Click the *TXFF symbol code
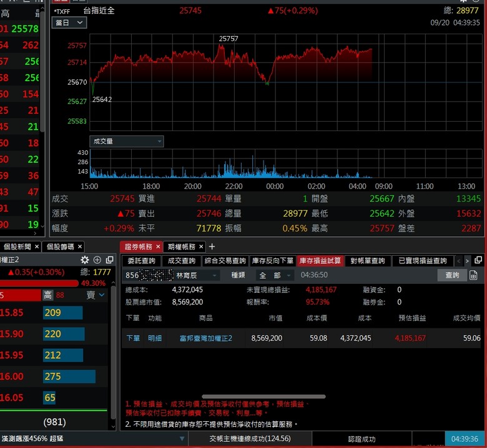Viewport: 487px width, 448px height. pyautogui.click(x=62, y=11)
